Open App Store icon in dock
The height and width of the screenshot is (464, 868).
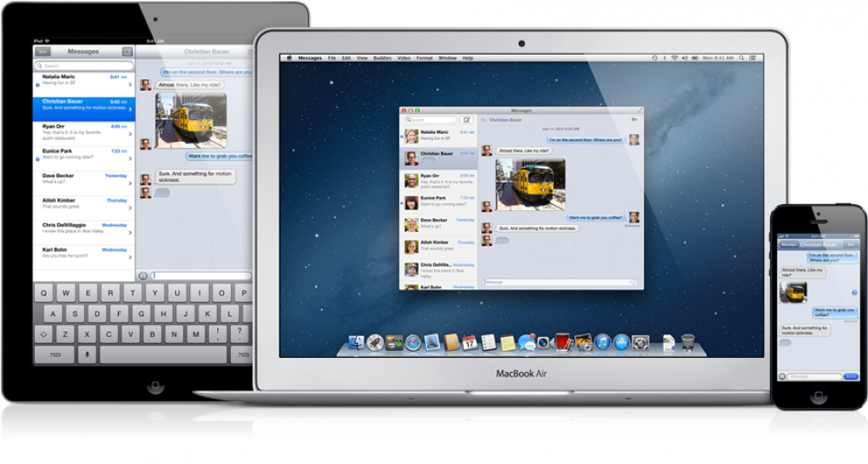[x=621, y=342]
